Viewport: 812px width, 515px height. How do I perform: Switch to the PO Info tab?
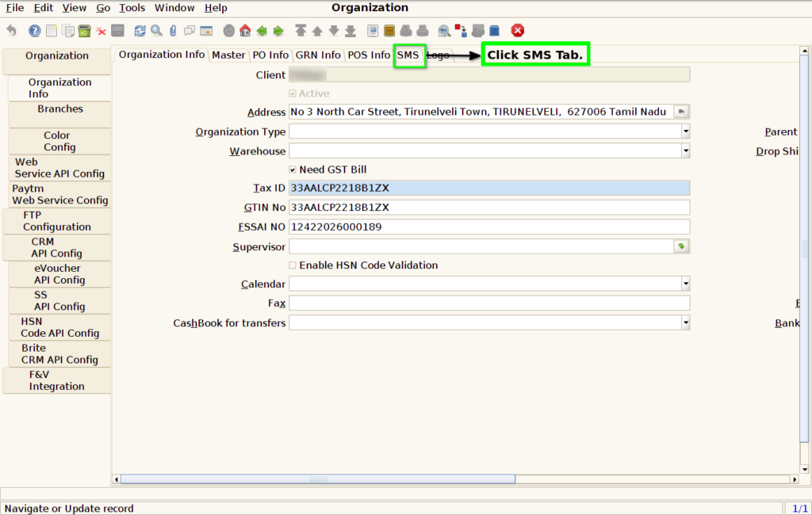pos(270,55)
